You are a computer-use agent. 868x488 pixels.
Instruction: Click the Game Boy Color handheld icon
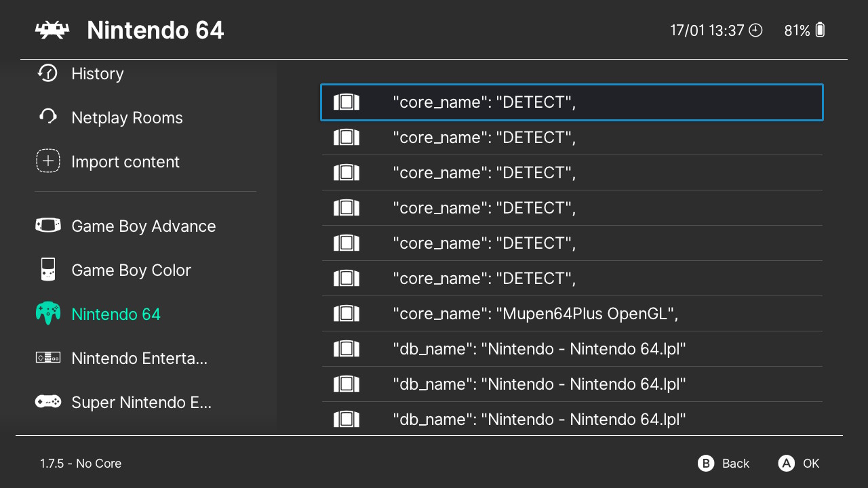pos(47,270)
